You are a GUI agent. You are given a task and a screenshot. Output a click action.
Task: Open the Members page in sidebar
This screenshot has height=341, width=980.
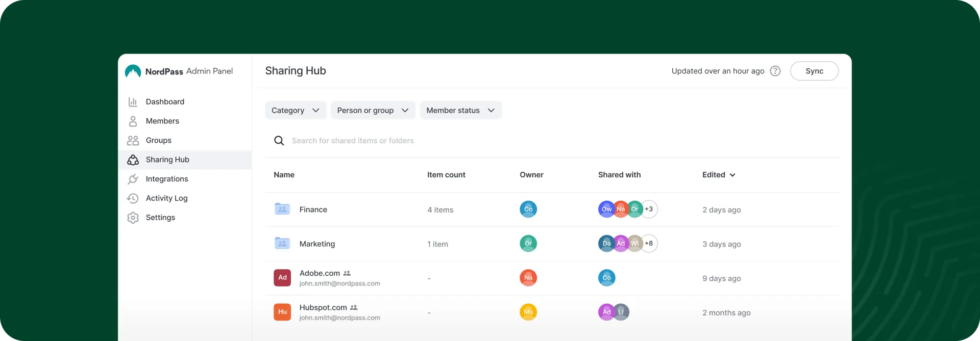click(162, 121)
